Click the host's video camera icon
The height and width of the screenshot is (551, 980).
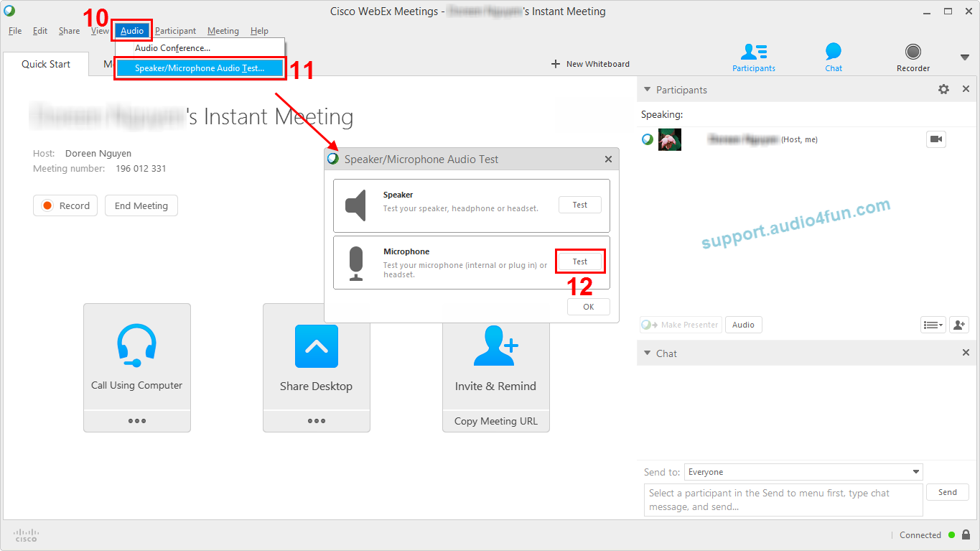click(x=935, y=139)
